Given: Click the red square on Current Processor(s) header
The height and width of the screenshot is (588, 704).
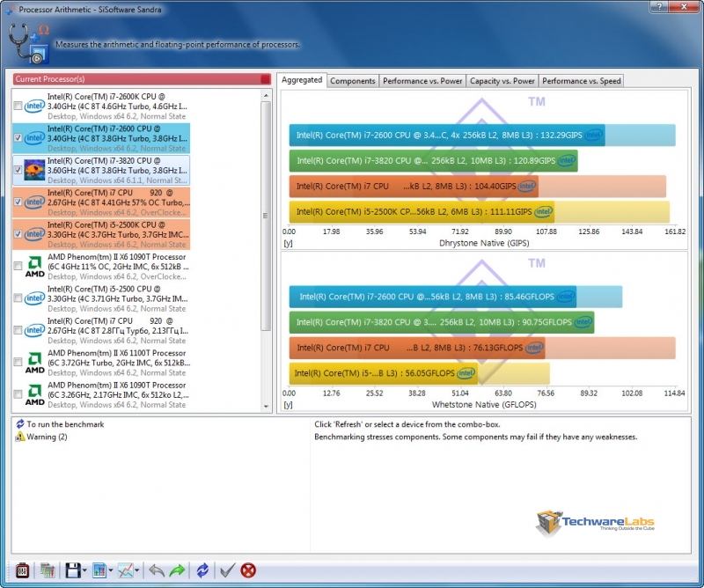Looking at the screenshot, I should click(266, 79).
